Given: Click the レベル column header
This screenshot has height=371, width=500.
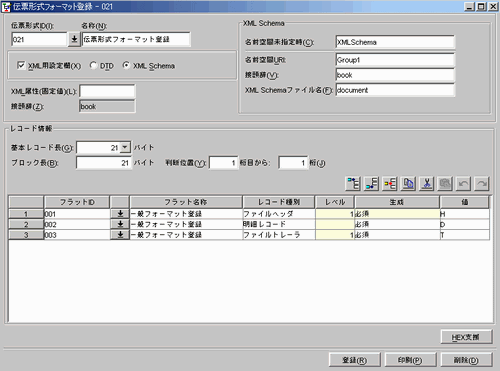Looking at the screenshot, I should click(x=335, y=202).
